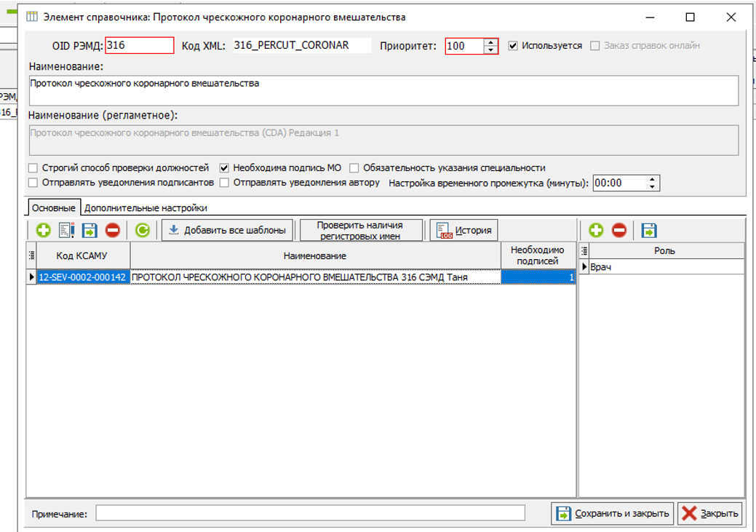This screenshot has height=532, width=756.
Task: Increase the Приоритет value with up arrow
Action: 490,42
